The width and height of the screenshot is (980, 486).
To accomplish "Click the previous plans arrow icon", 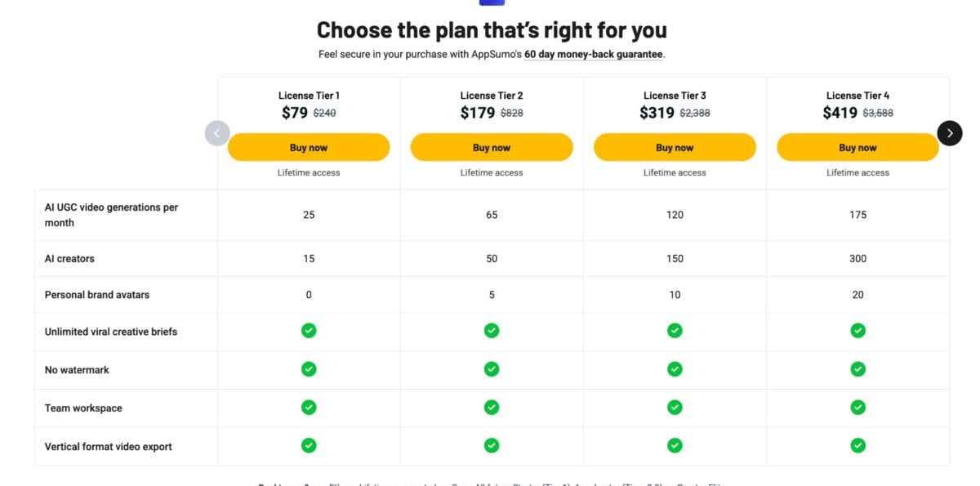I will 217,133.
